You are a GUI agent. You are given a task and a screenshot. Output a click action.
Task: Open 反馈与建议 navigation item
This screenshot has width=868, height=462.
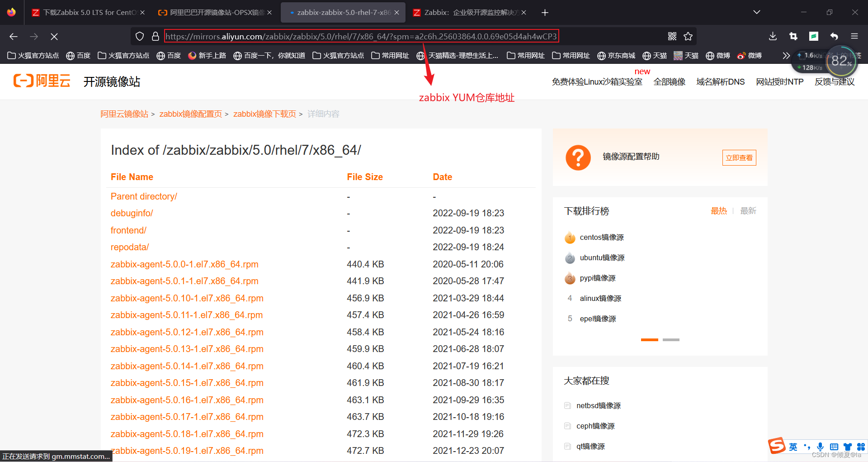[835, 82]
